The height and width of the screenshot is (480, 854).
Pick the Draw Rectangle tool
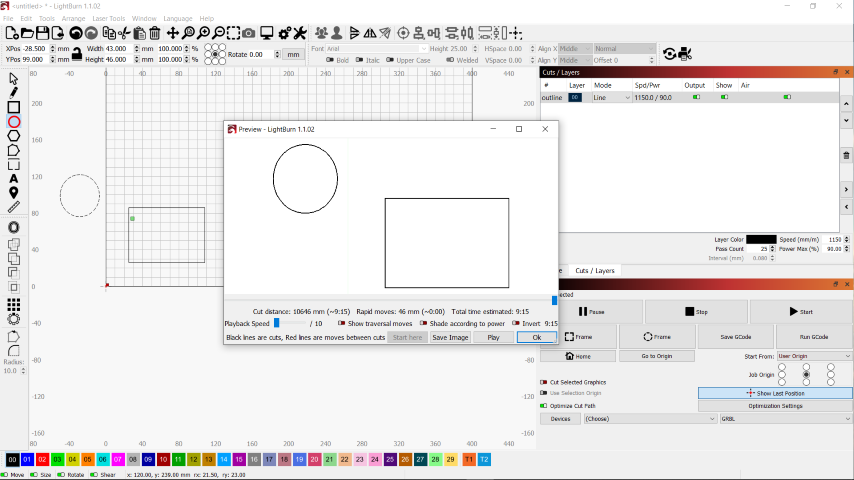click(13, 107)
